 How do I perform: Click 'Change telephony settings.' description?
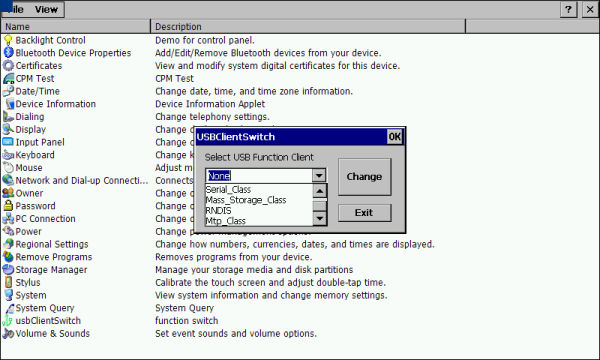coord(212,116)
